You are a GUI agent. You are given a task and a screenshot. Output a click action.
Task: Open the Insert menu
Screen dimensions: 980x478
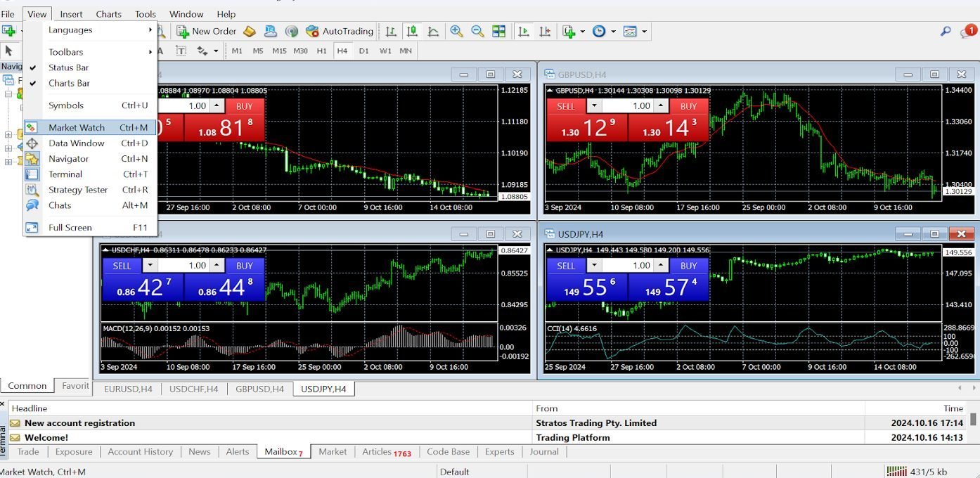(x=71, y=14)
